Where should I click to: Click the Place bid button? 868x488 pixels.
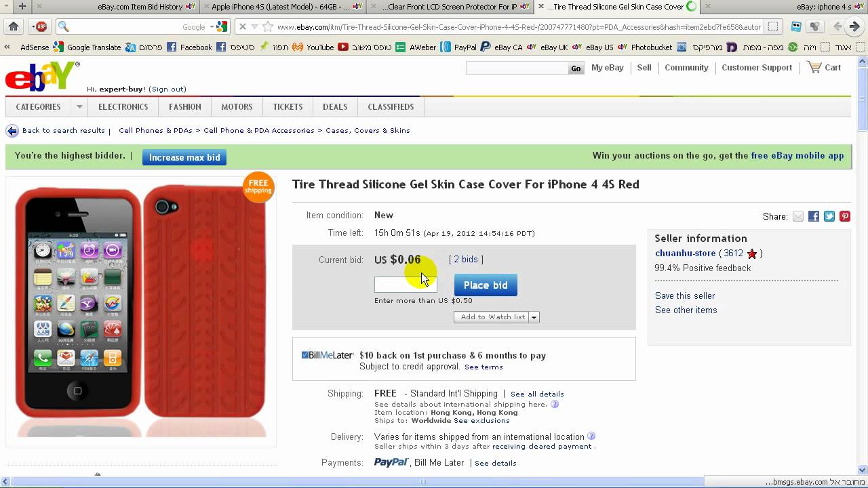486,285
